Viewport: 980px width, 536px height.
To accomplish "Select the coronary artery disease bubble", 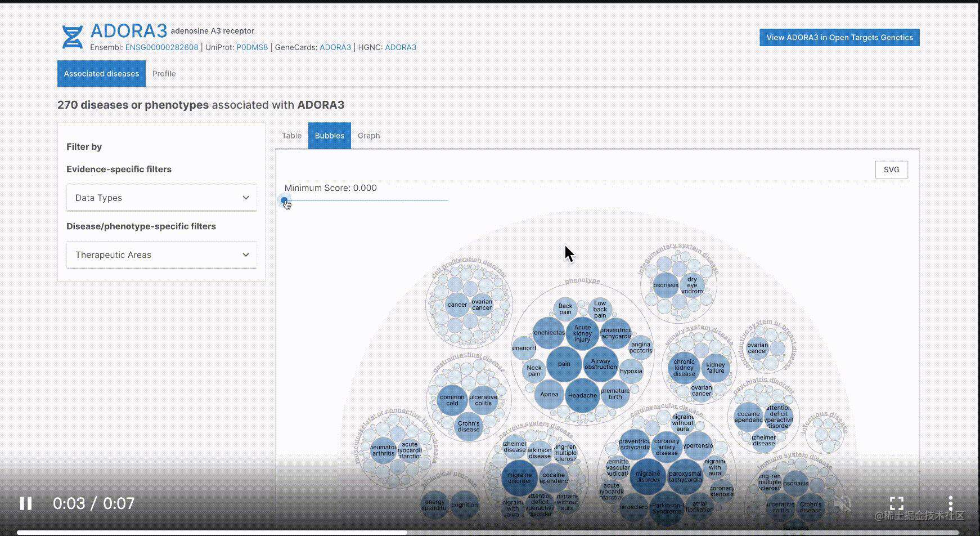I will pyautogui.click(x=667, y=447).
